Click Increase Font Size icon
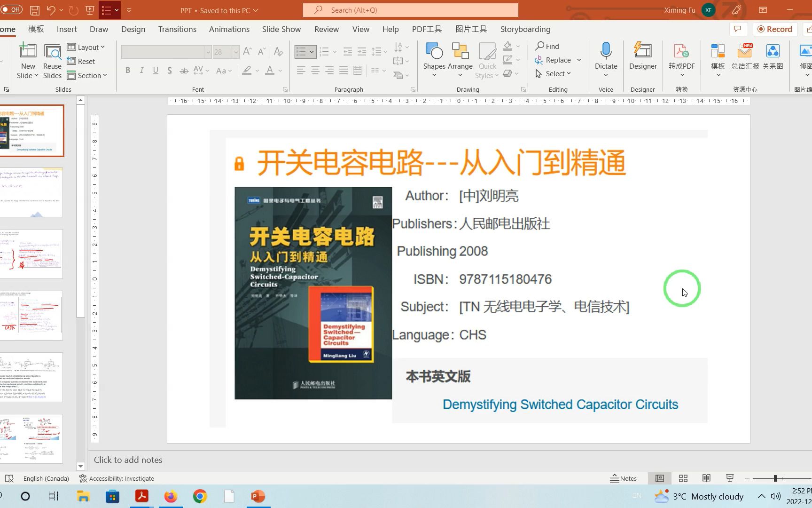 247,51
